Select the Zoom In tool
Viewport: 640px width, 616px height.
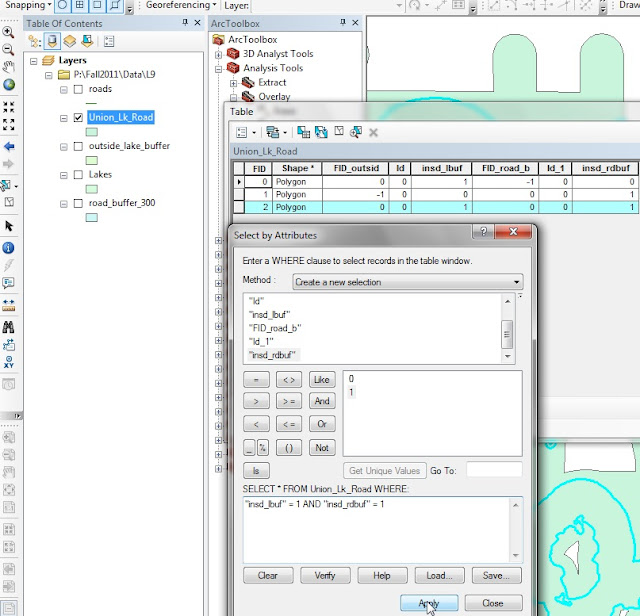[x=8, y=32]
